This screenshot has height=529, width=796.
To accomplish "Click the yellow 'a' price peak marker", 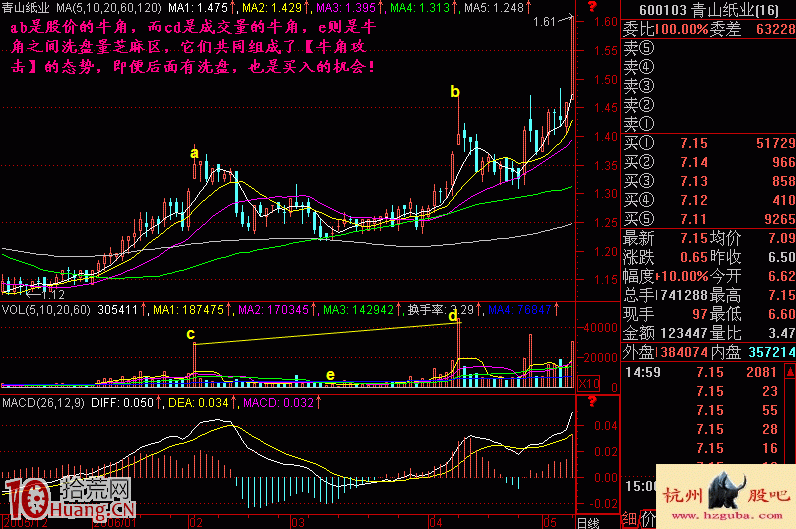I will (195, 153).
